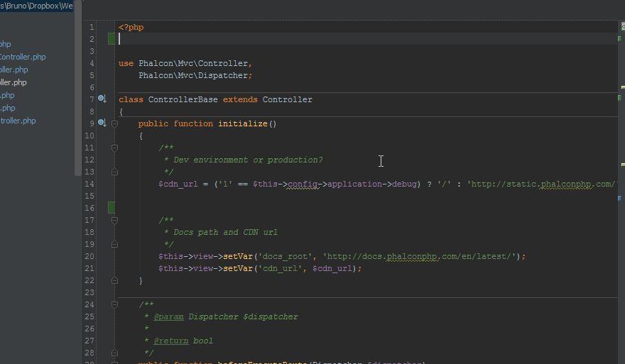This screenshot has width=625, height=364.
Task: Fold the @param docblock starting on line 24
Action: pos(114,304)
